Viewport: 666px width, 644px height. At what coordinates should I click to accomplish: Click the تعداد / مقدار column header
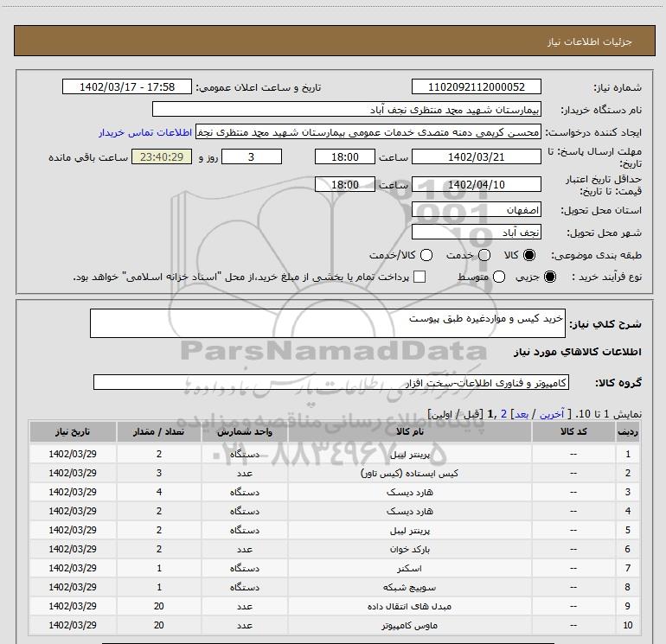[x=159, y=431]
